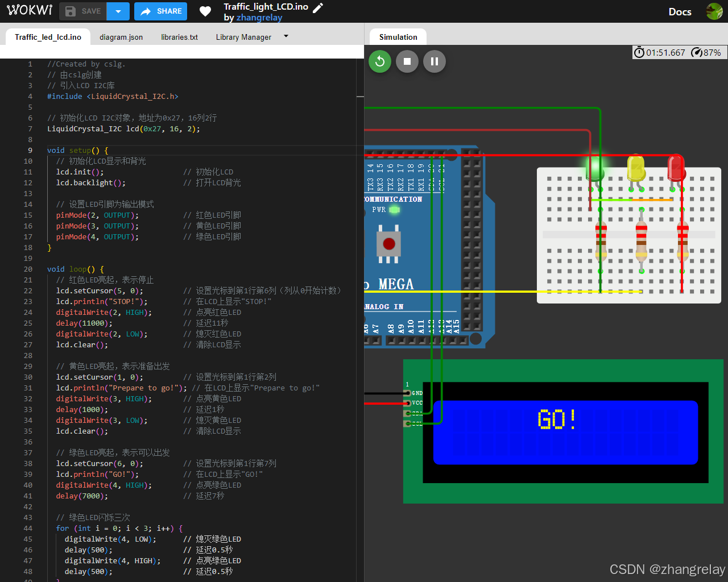This screenshot has height=582, width=728.
Task: Restart the simulation with the green refresh icon
Action: coord(380,61)
